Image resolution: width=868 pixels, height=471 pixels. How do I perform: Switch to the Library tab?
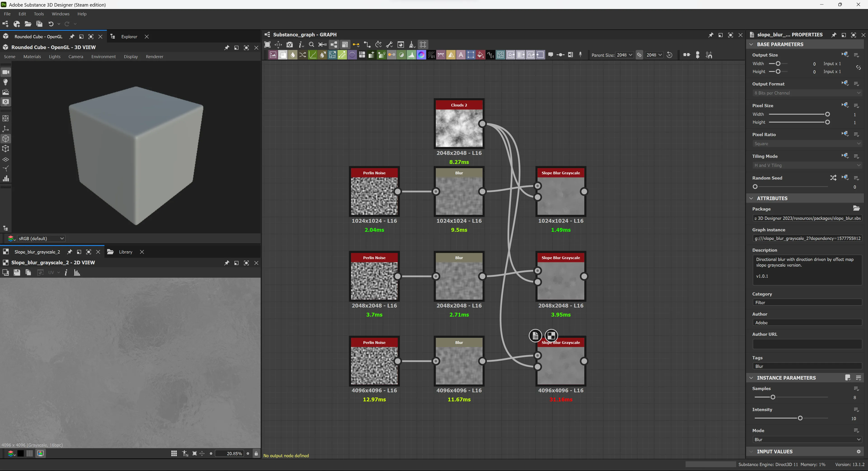(x=125, y=252)
